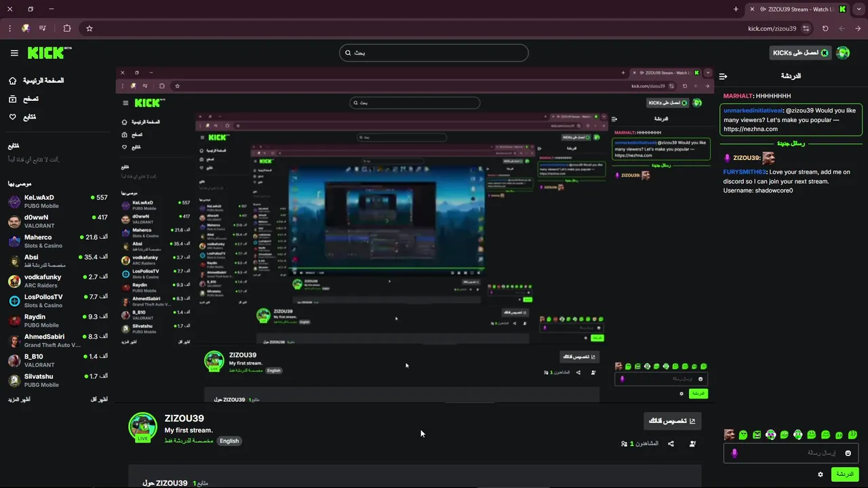Open the مخصصة للدردشة فقط category link under stream title

pyautogui.click(x=189, y=441)
